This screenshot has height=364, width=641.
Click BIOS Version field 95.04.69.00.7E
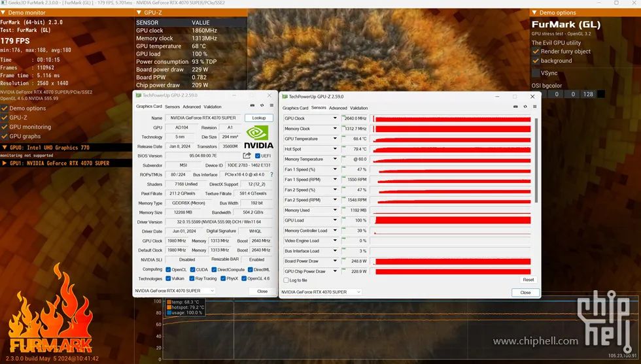pos(203,156)
